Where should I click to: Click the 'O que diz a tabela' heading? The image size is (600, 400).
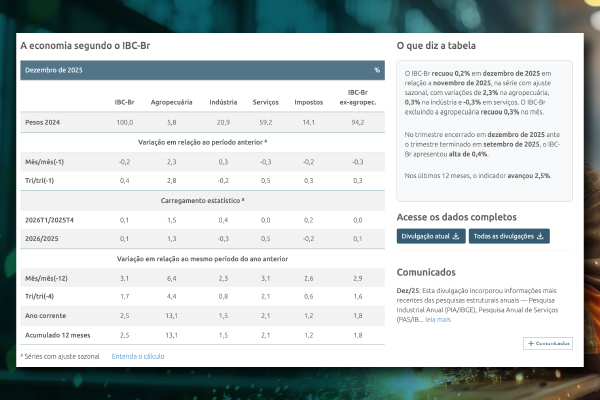436,45
